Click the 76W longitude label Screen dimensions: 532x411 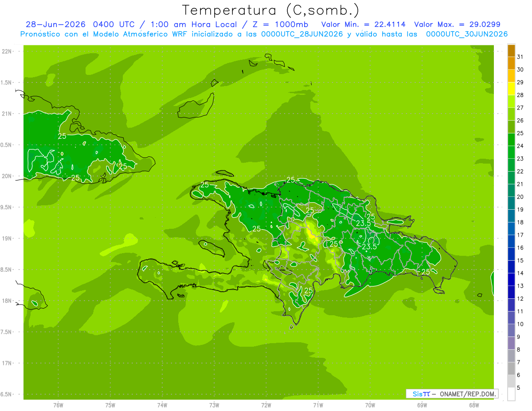(x=58, y=405)
